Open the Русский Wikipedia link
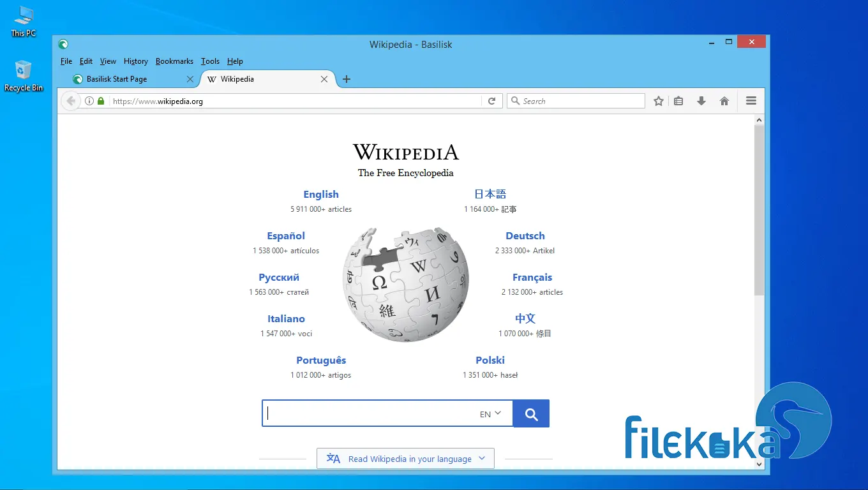Screen dimensions: 868x490 pyautogui.click(x=279, y=278)
